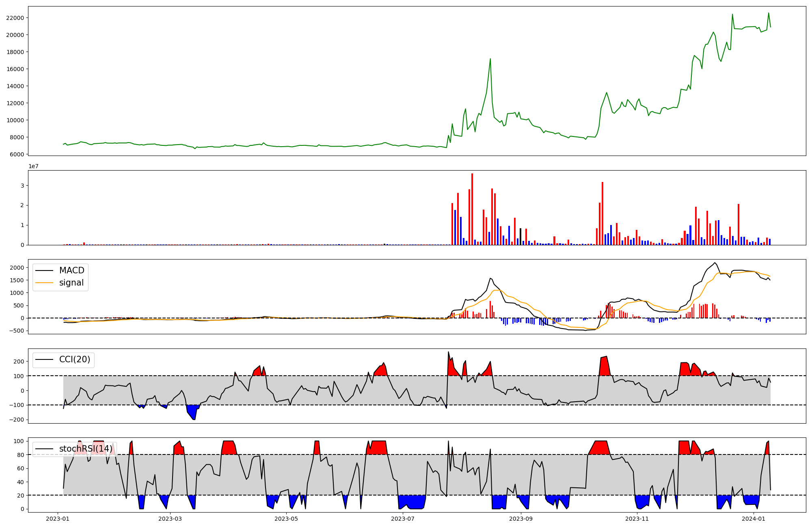The image size is (812, 528).
Task: Click the 22000 price axis tick label
Action: (15, 18)
